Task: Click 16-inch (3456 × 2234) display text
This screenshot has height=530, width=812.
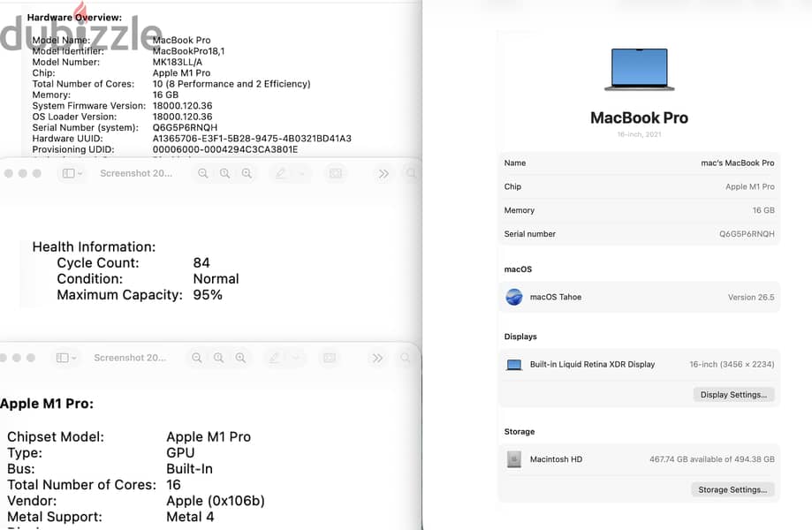Action: pyautogui.click(x=732, y=364)
